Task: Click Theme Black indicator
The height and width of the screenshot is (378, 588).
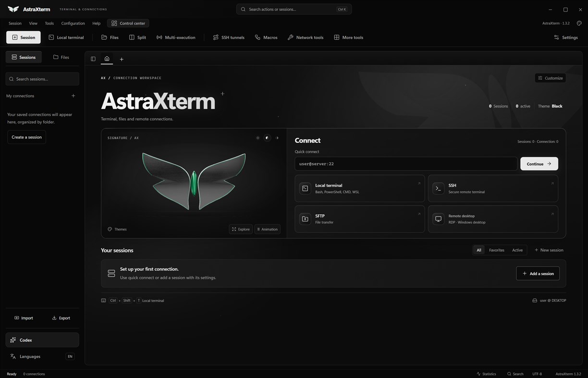Action: (x=550, y=106)
